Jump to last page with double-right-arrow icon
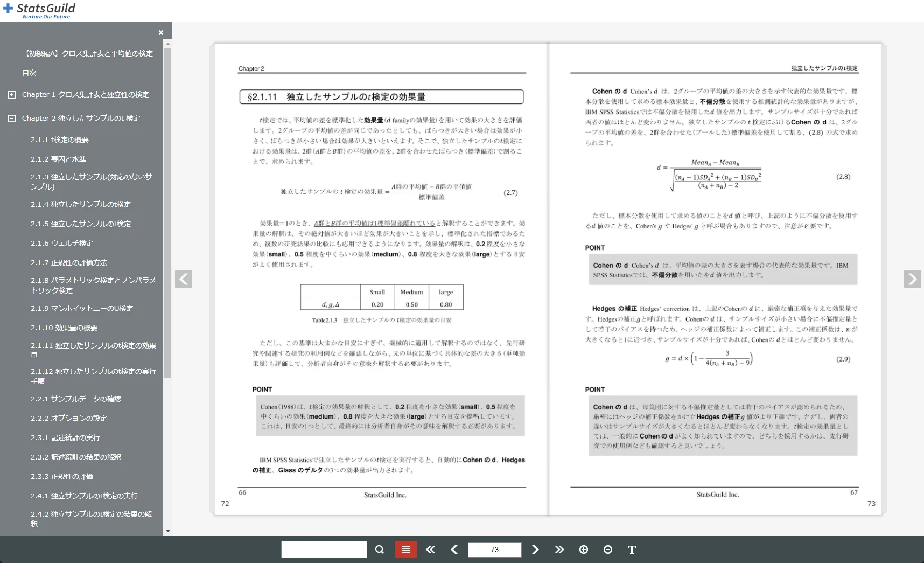Viewport: 924px width, 563px height. point(559,550)
